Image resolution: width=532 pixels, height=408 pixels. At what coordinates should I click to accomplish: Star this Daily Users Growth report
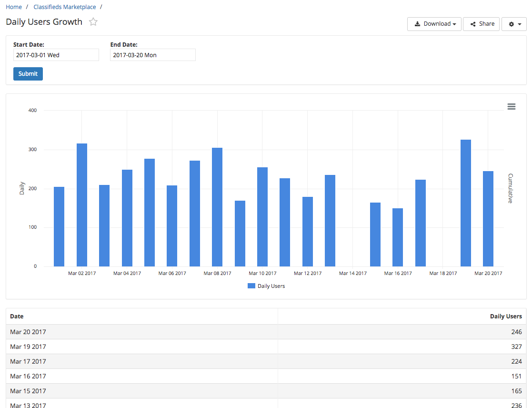click(93, 22)
